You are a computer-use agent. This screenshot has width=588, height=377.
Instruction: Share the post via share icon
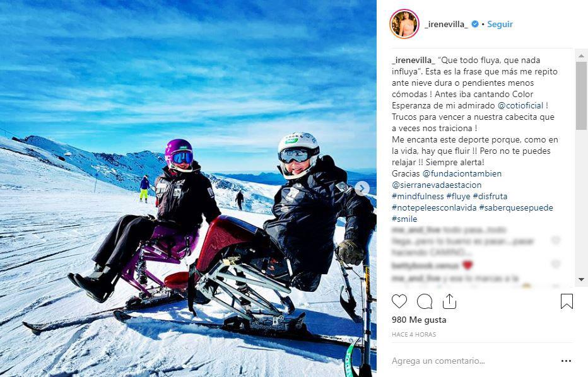(449, 301)
